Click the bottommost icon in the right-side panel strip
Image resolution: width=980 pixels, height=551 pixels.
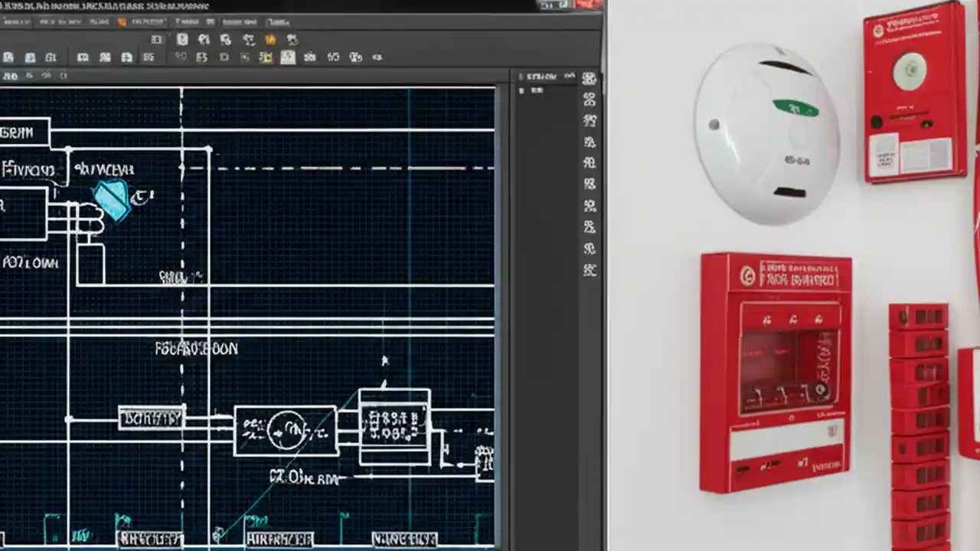(588, 270)
